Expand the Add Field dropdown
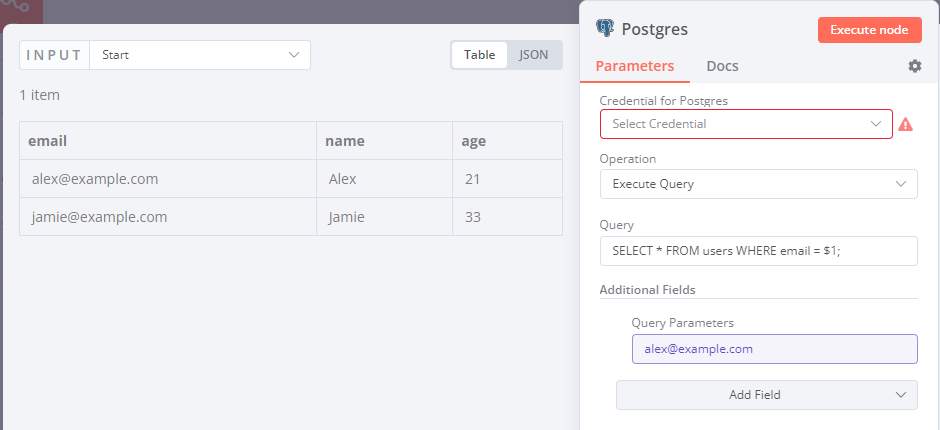This screenshot has height=430, width=940. click(x=766, y=395)
